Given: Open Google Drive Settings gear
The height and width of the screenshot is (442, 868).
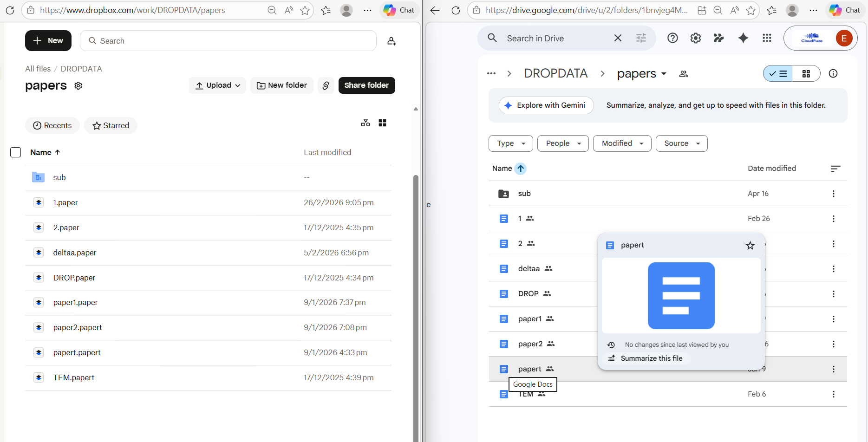Looking at the screenshot, I should pyautogui.click(x=696, y=38).
